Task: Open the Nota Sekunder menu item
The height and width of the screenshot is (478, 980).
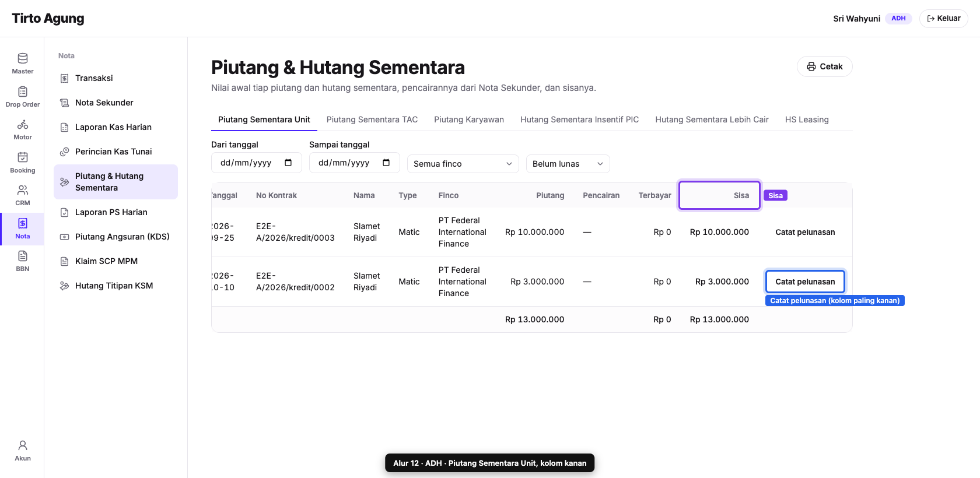Action: 116,103
